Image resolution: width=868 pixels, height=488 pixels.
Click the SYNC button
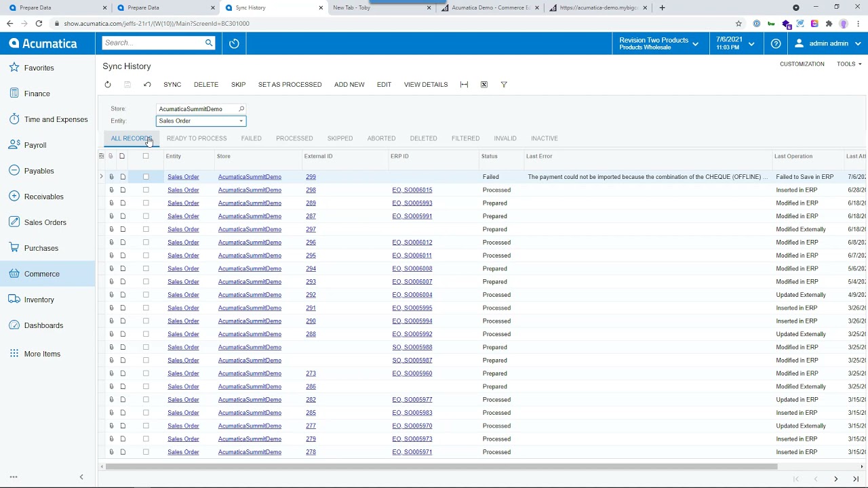(172, 85)
